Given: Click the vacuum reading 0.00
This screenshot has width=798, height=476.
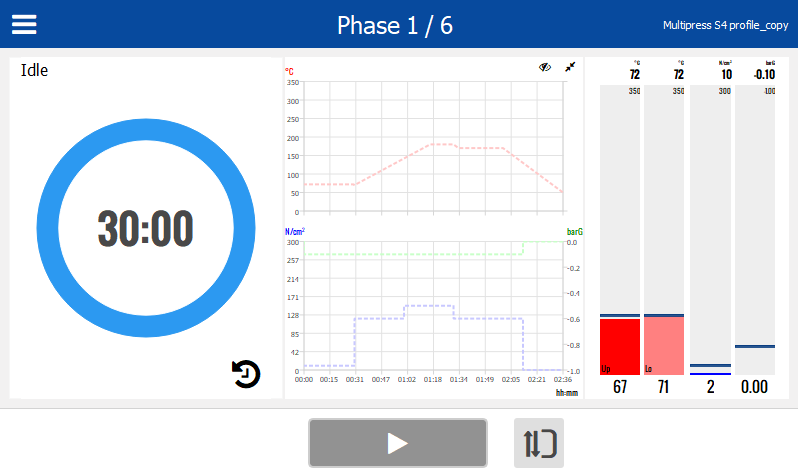Looking at the screenshot, I should click(x=755, y=387).
